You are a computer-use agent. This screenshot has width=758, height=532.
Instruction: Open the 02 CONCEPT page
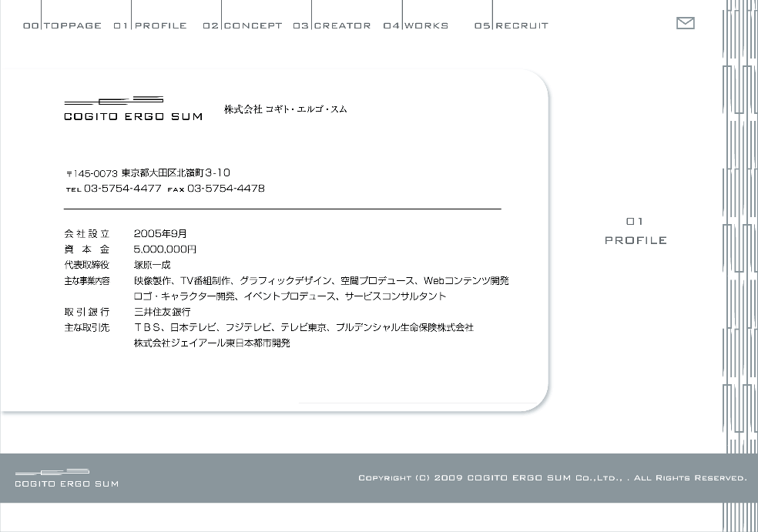[243, 25]
